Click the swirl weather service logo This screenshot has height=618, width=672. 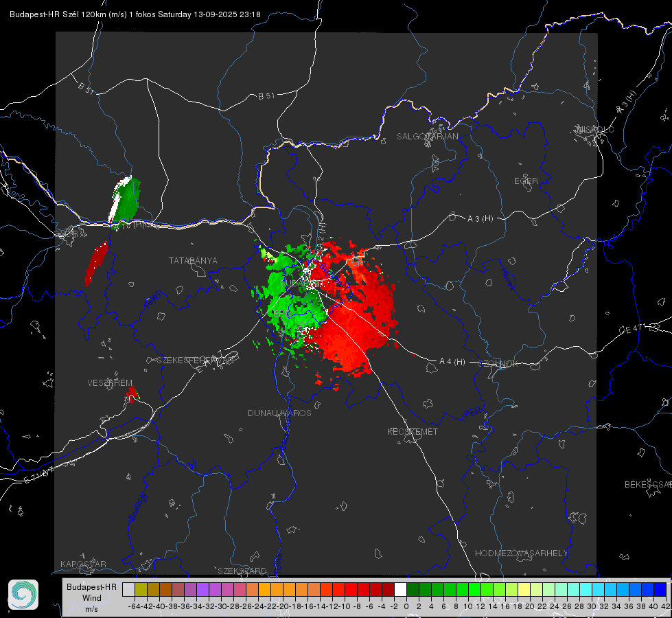coord(23,595)
